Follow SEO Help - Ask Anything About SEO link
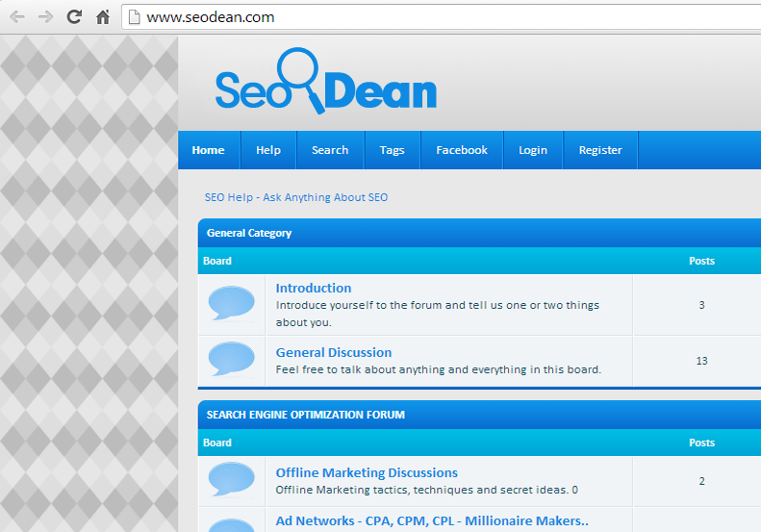761x532 pixels. coord(296,197)
